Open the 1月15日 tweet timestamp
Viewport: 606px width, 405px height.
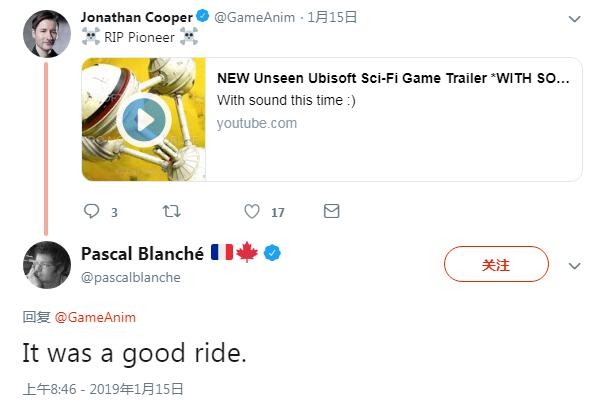(332, 17)
